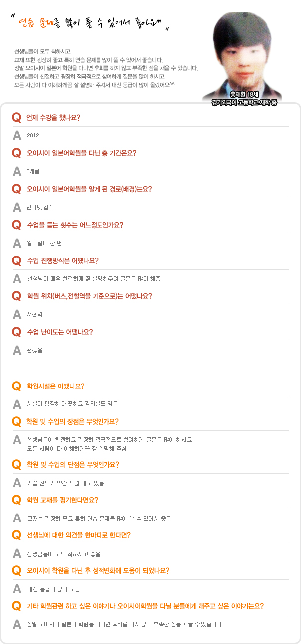Select question '학원 및 수업의 장점은 무엇인가요?'
The image size is (301, 644).
point(73,422)
